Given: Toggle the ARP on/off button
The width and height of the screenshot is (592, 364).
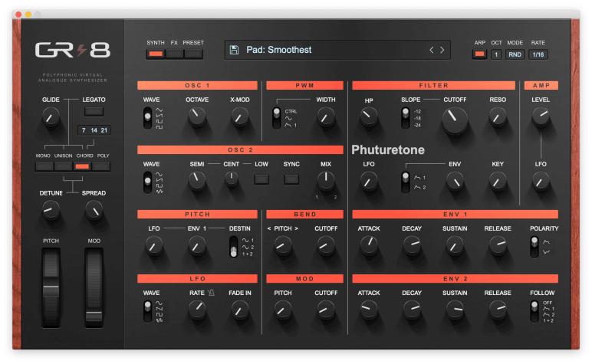Looking at the screenshot, I should [479, 54].
